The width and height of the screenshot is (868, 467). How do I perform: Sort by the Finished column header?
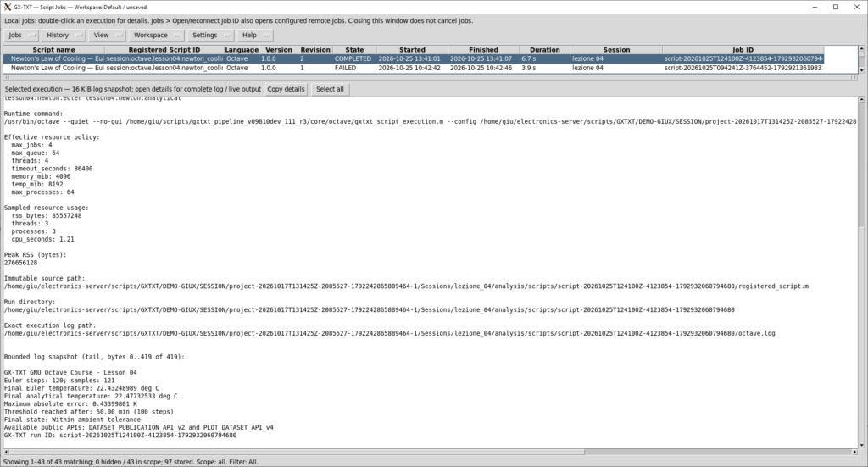(483, 50)
